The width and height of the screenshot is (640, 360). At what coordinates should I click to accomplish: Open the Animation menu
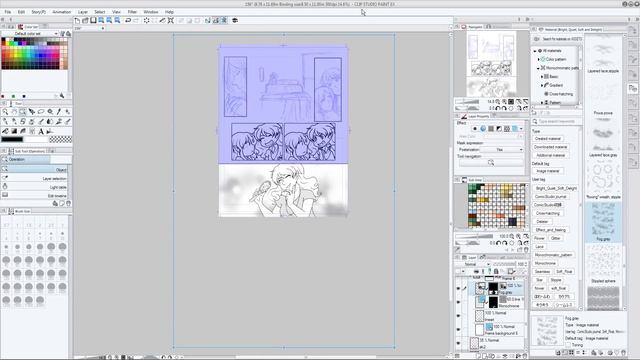pos(62,12)
